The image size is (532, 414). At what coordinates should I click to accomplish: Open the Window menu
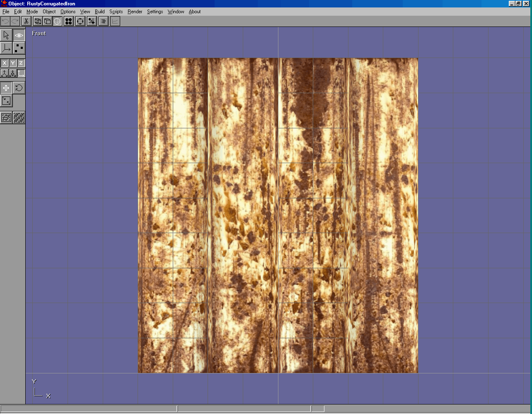(x=176, y=12)
